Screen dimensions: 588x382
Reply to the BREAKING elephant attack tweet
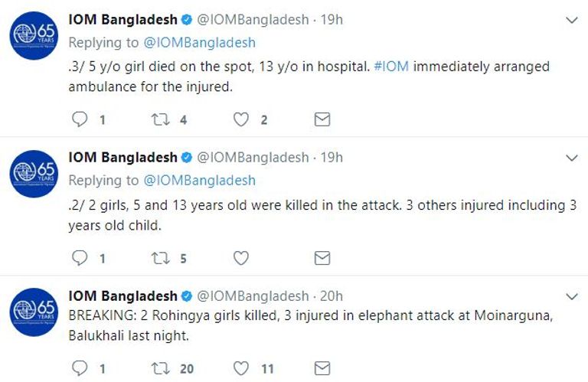(x=80, y=368)
